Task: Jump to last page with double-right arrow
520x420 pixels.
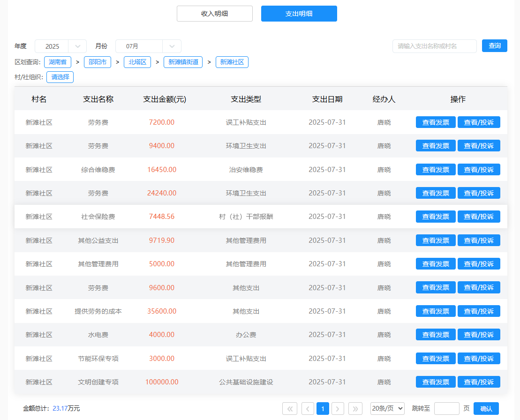Action: click(x=355, y=409)
